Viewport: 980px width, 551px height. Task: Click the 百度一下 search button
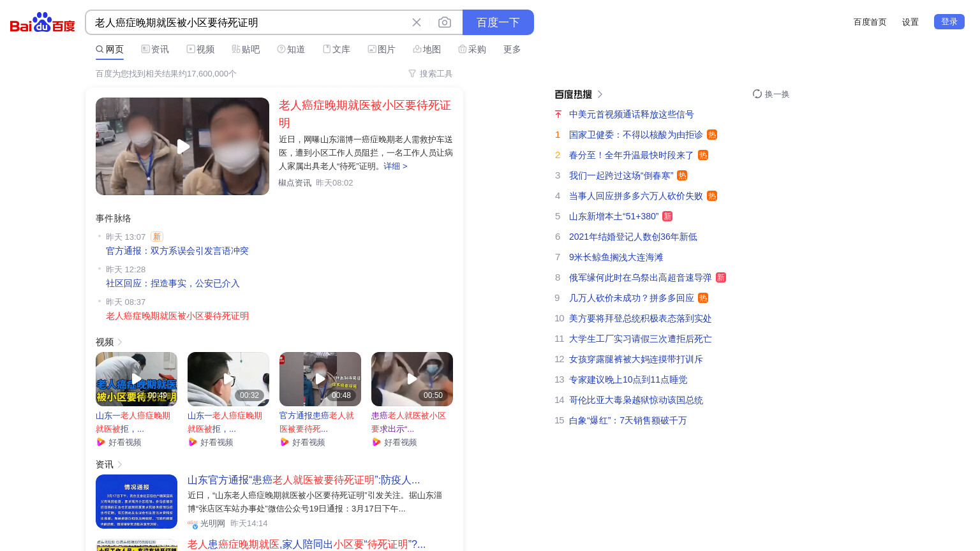(x=498, y=22)
